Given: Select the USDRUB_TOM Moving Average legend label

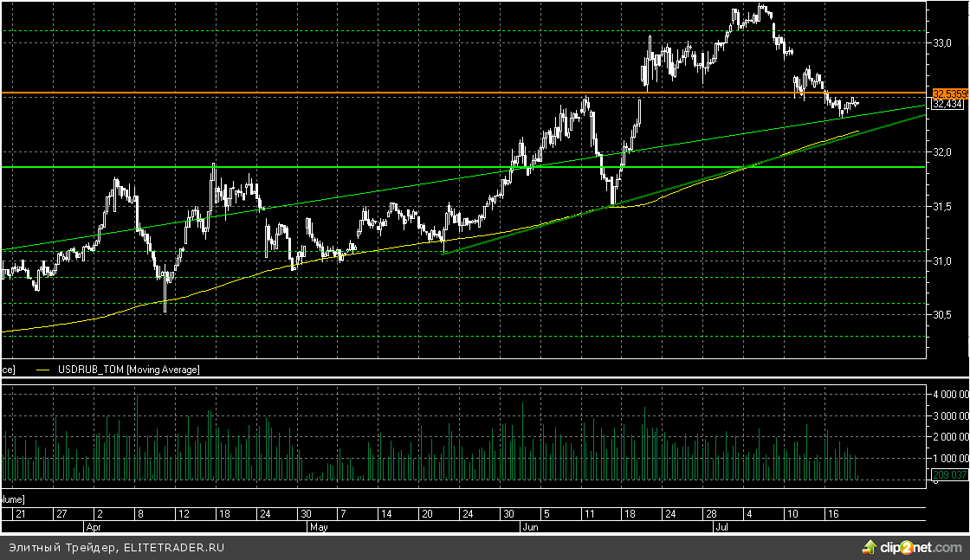Looking at the screenshot, I should (x=128, y=370).
